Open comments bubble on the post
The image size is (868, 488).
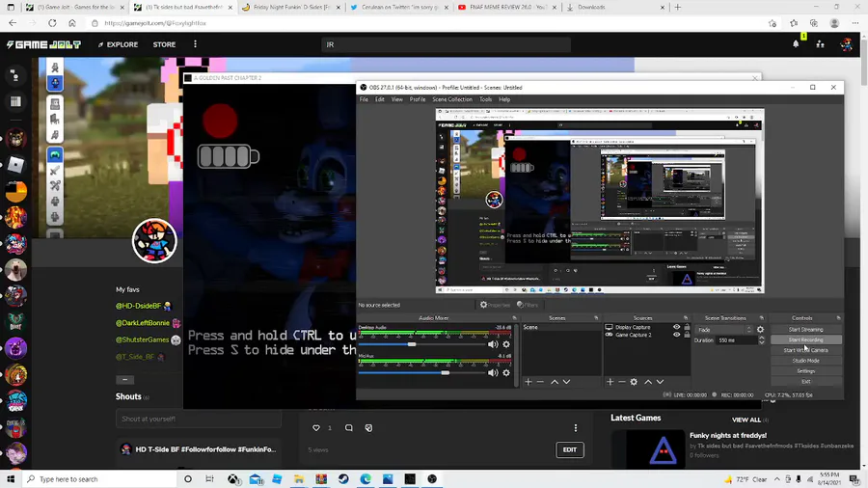(349, 427)
